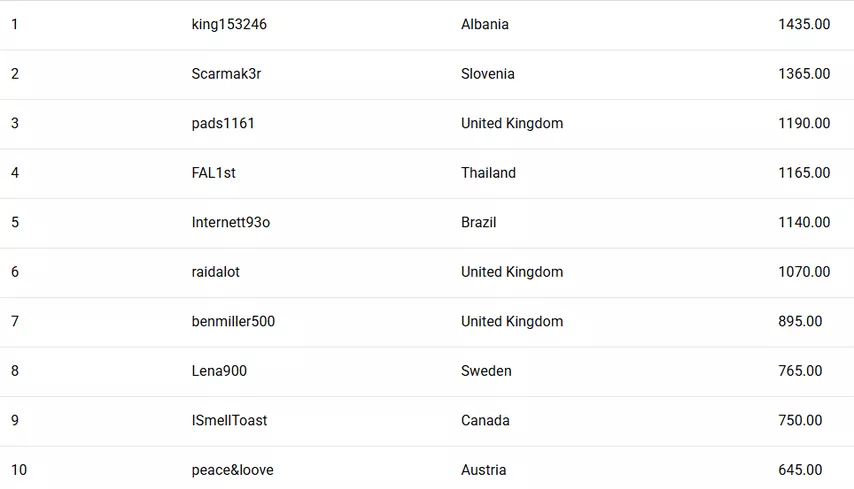This screenshot has width=854, height=489.
Task: Select Slovenia country cell
Action: click(x=487, y=74)
